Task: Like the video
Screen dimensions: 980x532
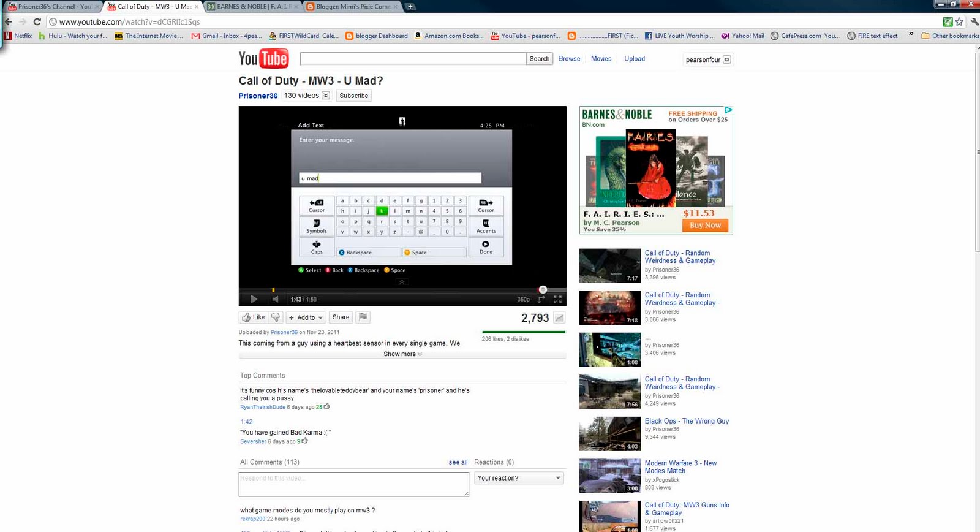Action: [254, 317]
